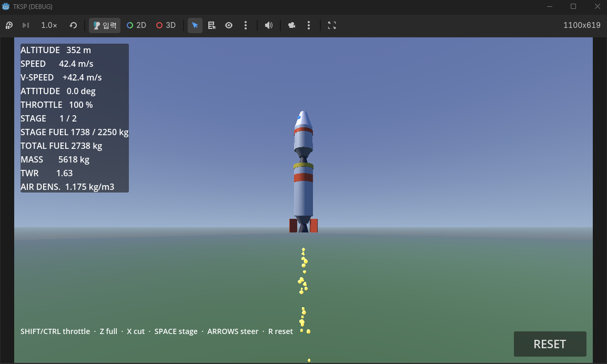Toggle camera override with the camera icon
Image resolution: width=607 pixels, height=364 pixels.
click(291, 26)
